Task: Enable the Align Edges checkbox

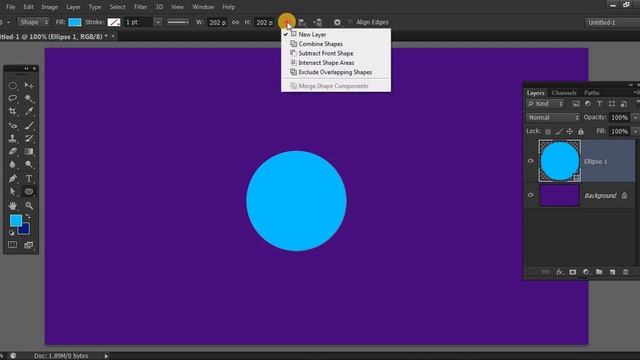Action: 350,22
